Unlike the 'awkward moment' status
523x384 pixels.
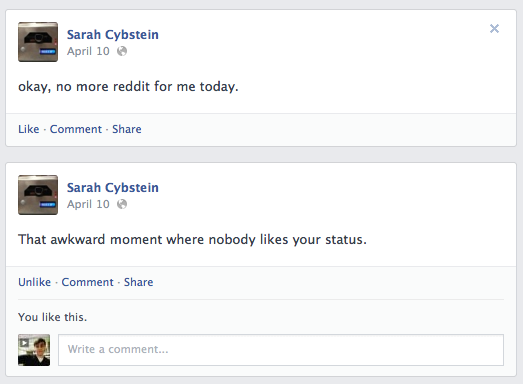35,282
